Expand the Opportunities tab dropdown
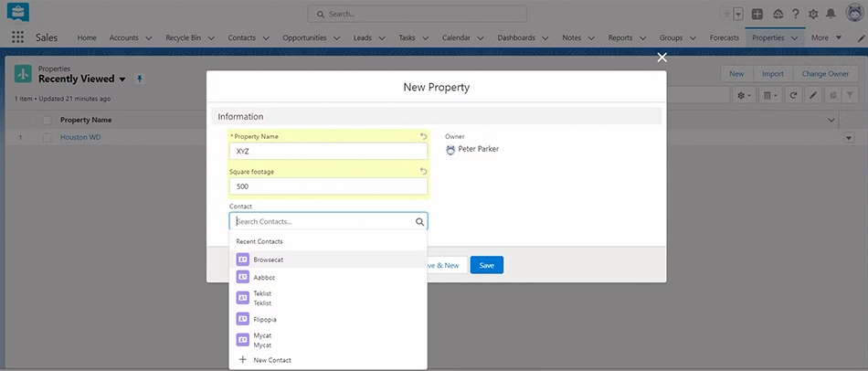This screenshot has width=868, height=371. click(338, 38)
